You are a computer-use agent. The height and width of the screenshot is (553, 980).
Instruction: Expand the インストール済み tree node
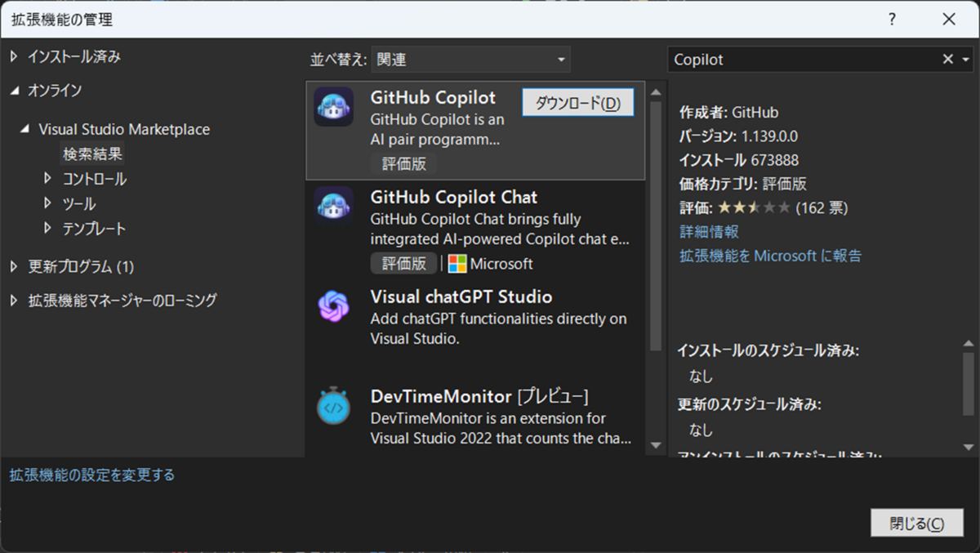[14, 57]
